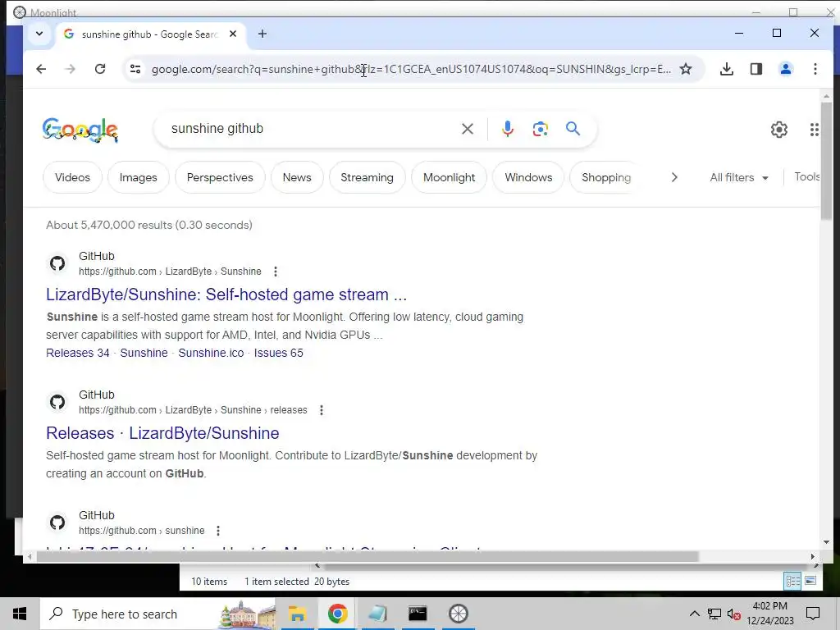This screenshot has width=840, height=630.
Task: Open the Chrome profile avatar
Action: 785,69
